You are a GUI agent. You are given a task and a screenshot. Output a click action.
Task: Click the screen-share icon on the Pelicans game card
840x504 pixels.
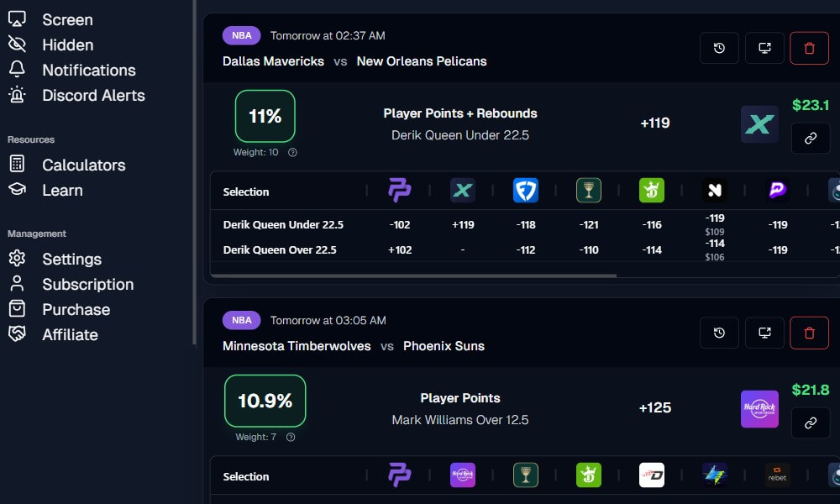[764, 48]
